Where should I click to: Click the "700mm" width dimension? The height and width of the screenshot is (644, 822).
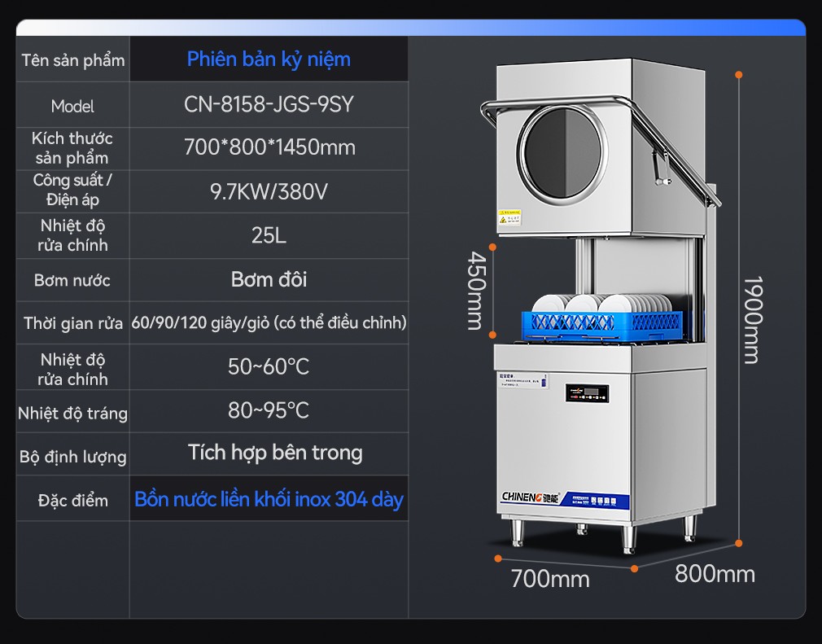pyautogui.click(x=550, y=580)
